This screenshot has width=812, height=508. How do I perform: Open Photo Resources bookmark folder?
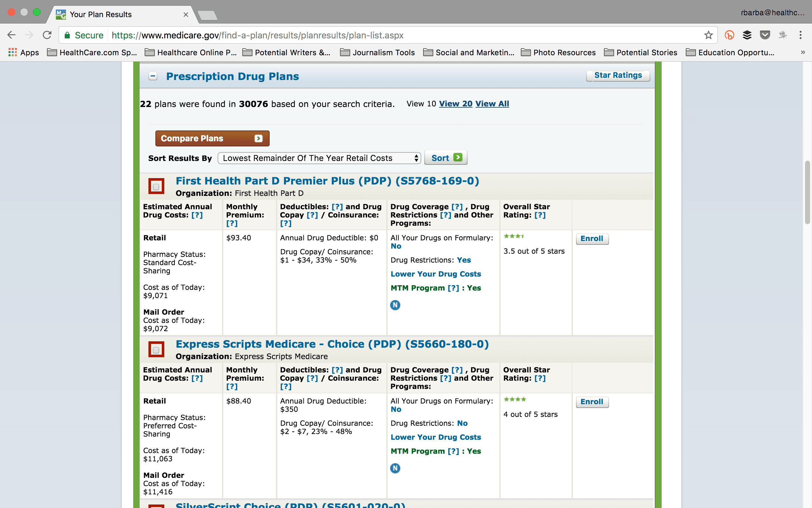click(558, 52)
